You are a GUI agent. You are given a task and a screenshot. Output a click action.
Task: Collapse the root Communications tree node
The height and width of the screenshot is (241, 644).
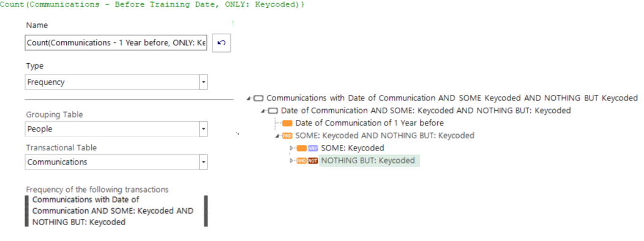point(249,98)
